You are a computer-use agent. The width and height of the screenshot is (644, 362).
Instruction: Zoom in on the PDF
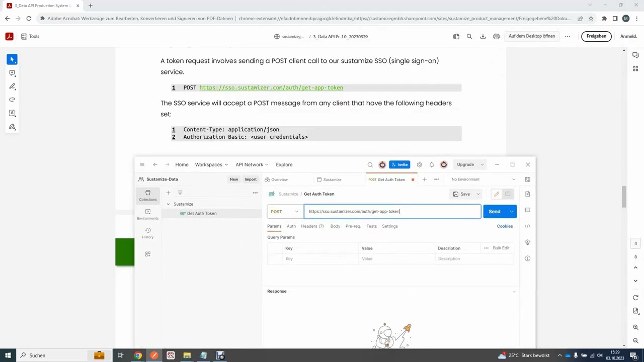click(635, 327)
